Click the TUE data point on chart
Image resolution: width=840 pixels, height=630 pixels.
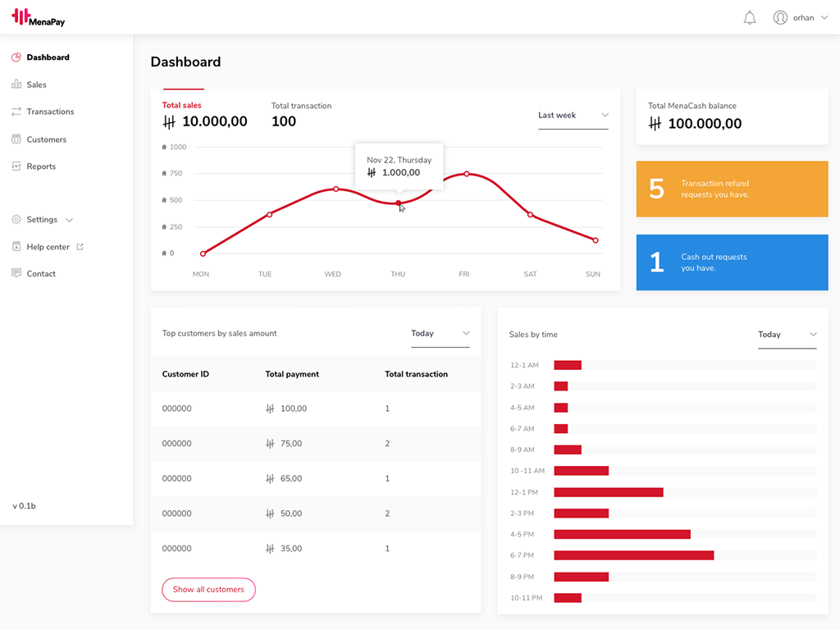(269, 214)
